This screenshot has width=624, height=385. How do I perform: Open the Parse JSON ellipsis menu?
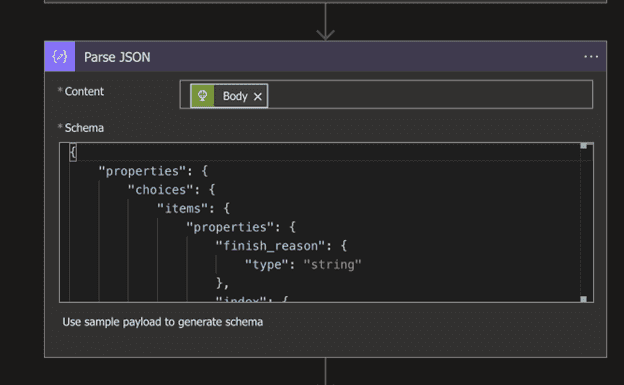pyautogui.click(x=591, y=57)
